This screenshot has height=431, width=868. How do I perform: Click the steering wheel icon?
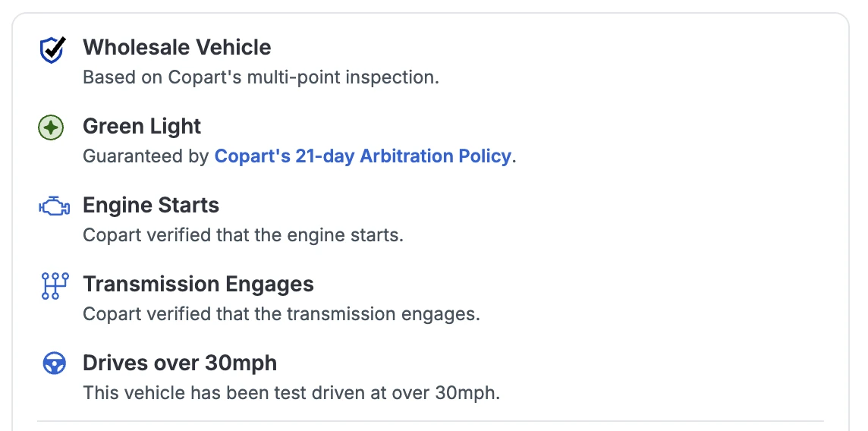coord(53,364)
